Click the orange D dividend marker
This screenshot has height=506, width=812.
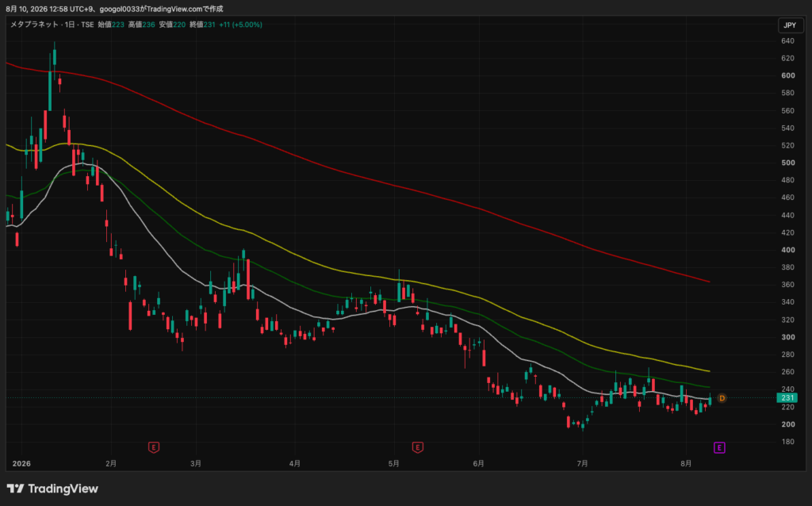[722, 398]
